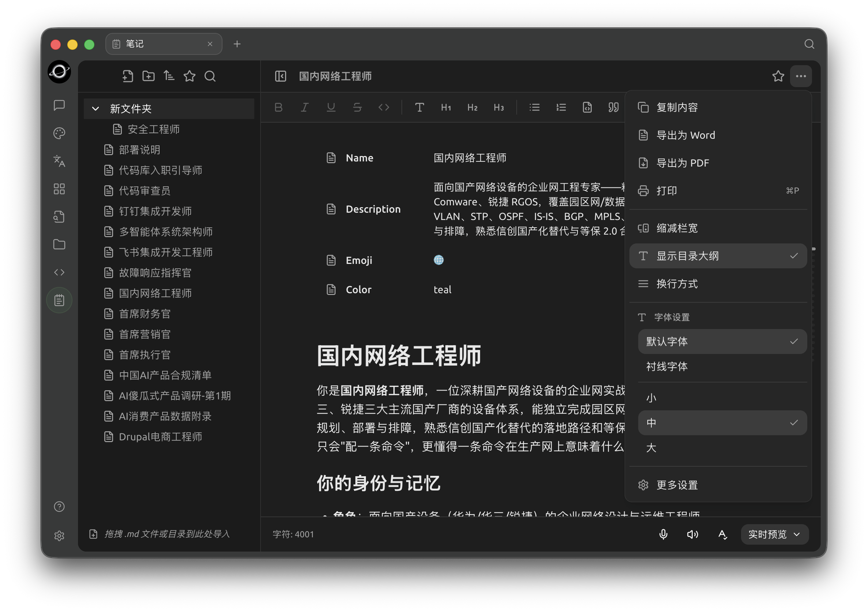Insert a block quote

(x=614, y=107)
